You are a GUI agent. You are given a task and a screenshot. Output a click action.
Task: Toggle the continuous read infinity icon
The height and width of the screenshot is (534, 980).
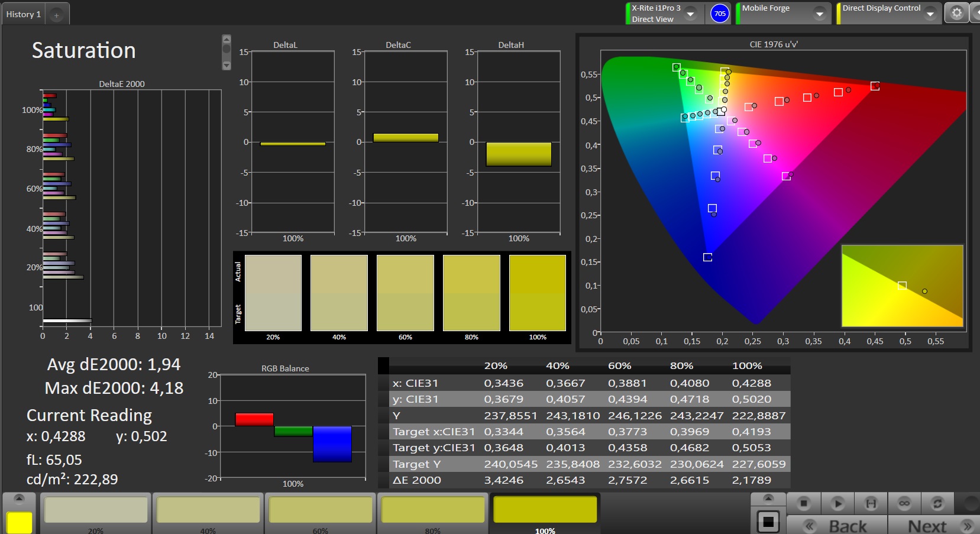(904, 503)
